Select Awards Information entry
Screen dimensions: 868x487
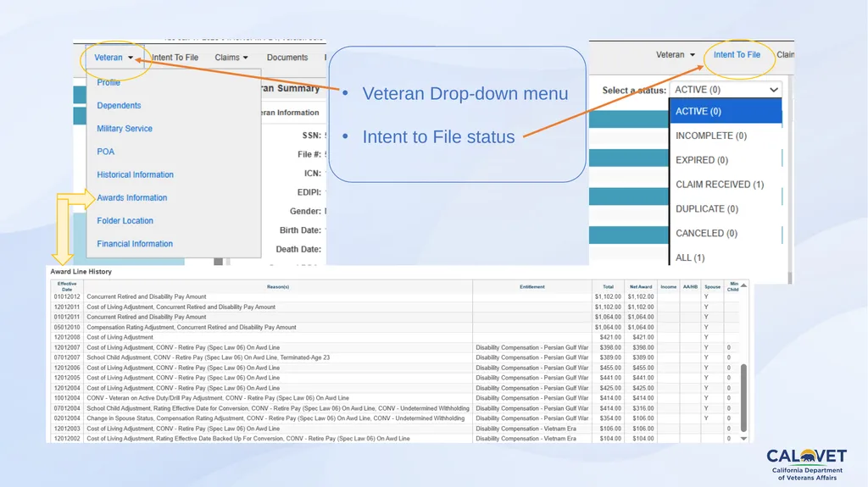pyautogui.click(x=131, y=197)
